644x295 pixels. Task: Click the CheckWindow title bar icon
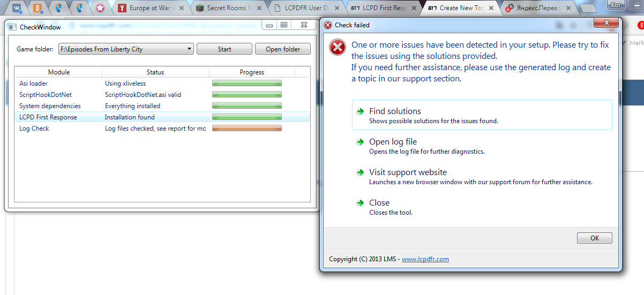[x=13, y=27]
